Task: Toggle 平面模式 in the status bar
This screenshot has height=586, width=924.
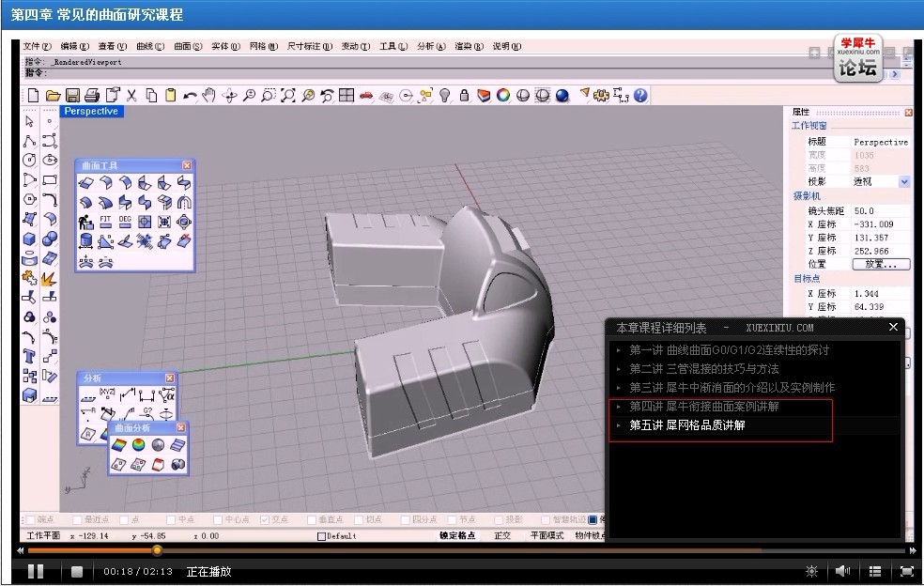Action: (547, 536)
